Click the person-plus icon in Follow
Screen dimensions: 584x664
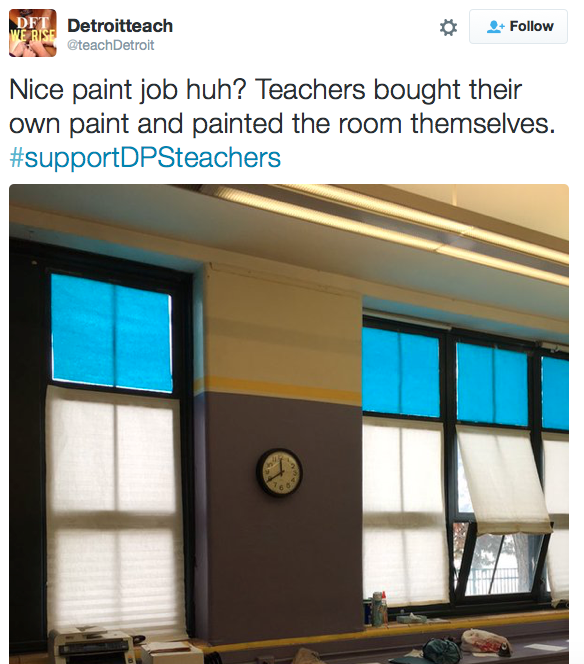coord(495,27)
